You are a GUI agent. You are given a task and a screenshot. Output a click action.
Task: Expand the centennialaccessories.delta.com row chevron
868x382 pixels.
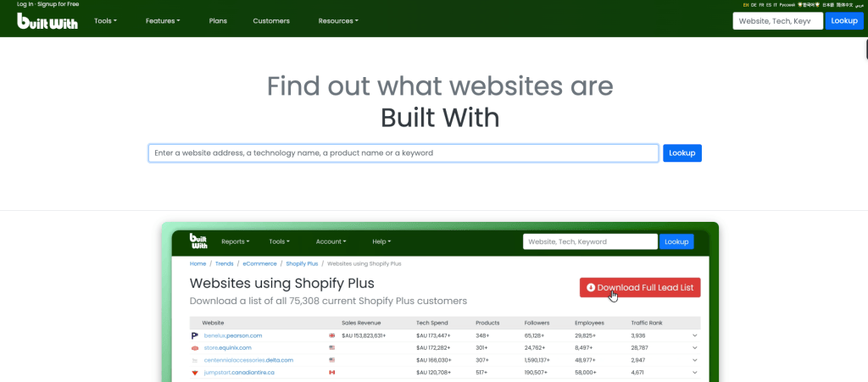tap(695, 360)
